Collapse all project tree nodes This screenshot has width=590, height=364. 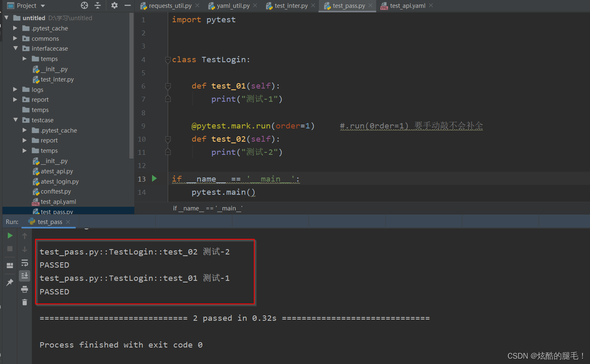point(98,5)
